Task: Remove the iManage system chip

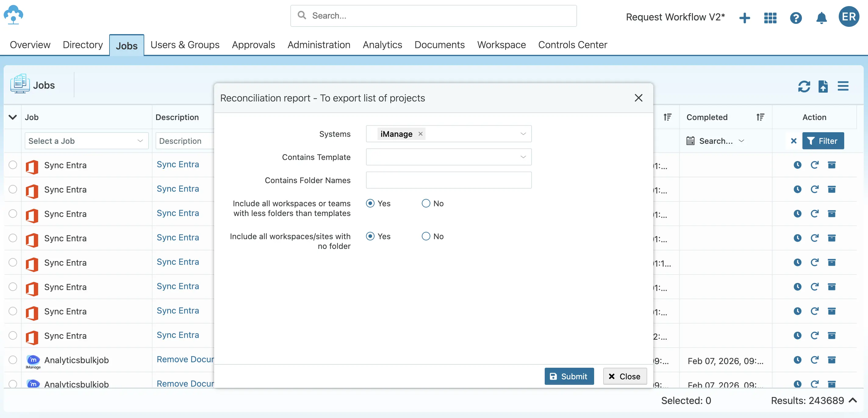Action: click(x=421, y=134)
